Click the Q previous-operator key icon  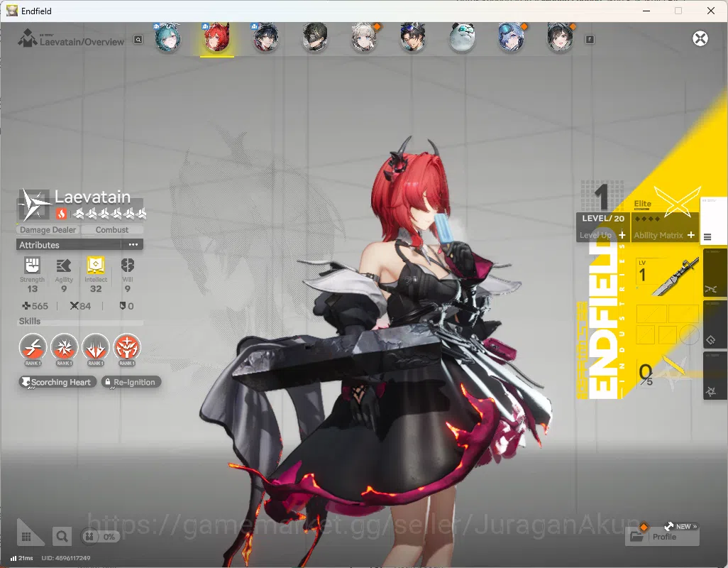(138, 40)
